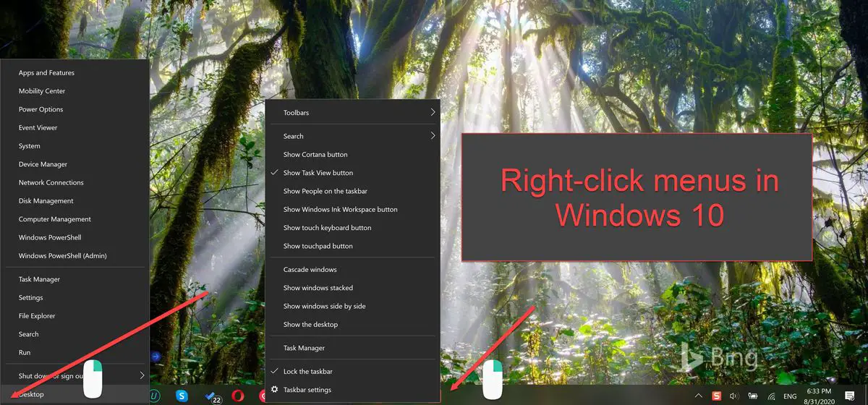Viewport: 868px width, 405px height.
Task: Open Apps and Features
Action: (x=75, y=72)
